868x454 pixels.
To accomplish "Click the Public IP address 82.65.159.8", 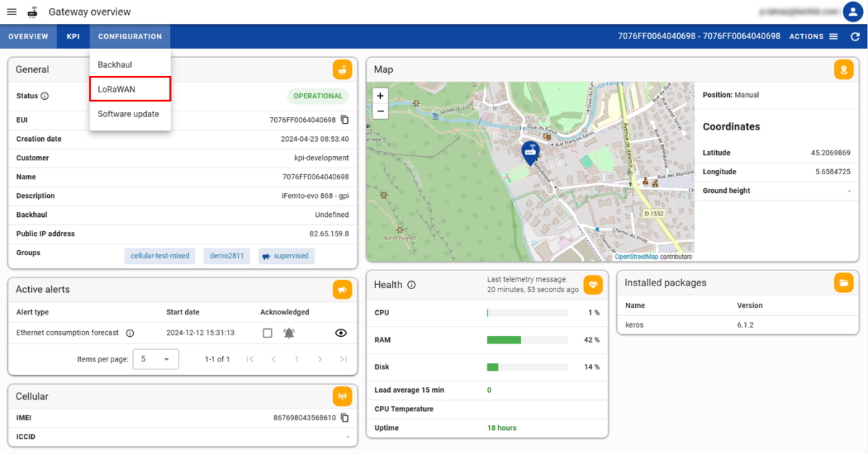I will pyautogui.click(x=329, y=234).
